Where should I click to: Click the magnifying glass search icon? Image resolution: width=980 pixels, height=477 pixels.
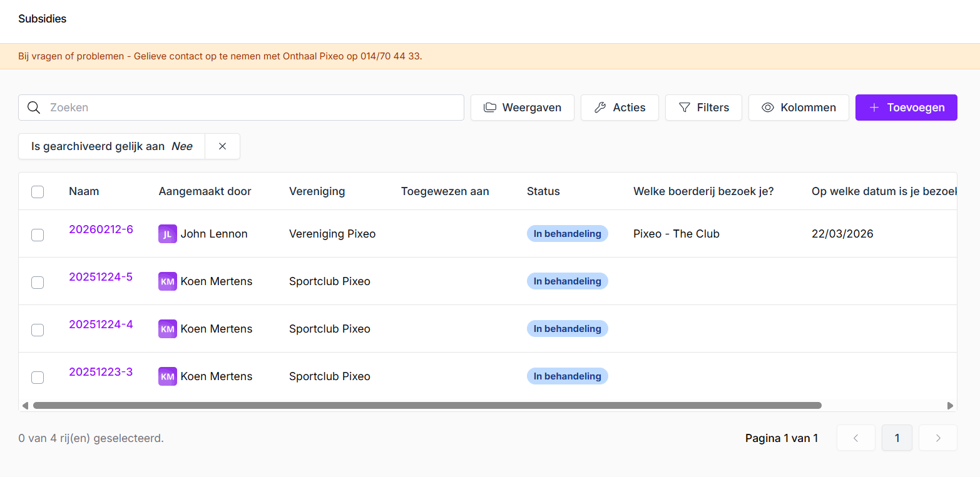point(34,108)
